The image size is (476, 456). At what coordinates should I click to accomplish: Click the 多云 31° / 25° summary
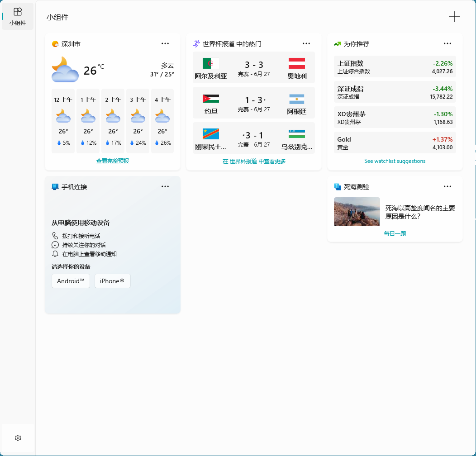pos(162,70)
